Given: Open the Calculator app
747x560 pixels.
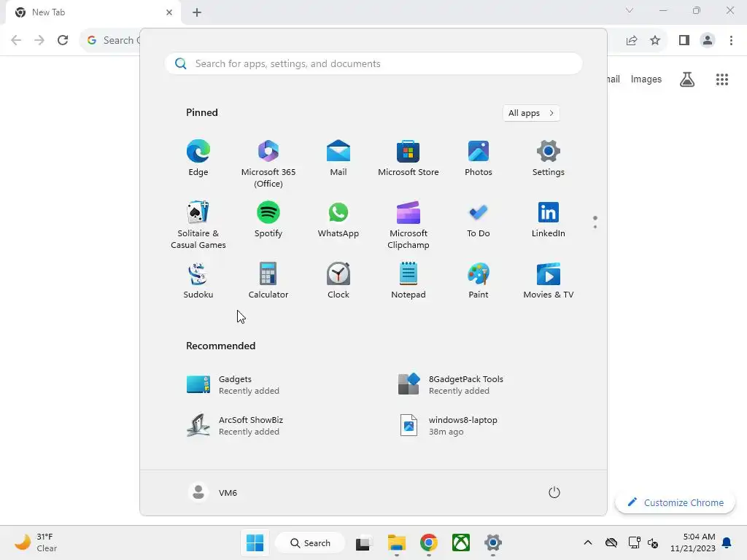Looking at the screenshot, I should pyautogui.click(x=268, y=281).
